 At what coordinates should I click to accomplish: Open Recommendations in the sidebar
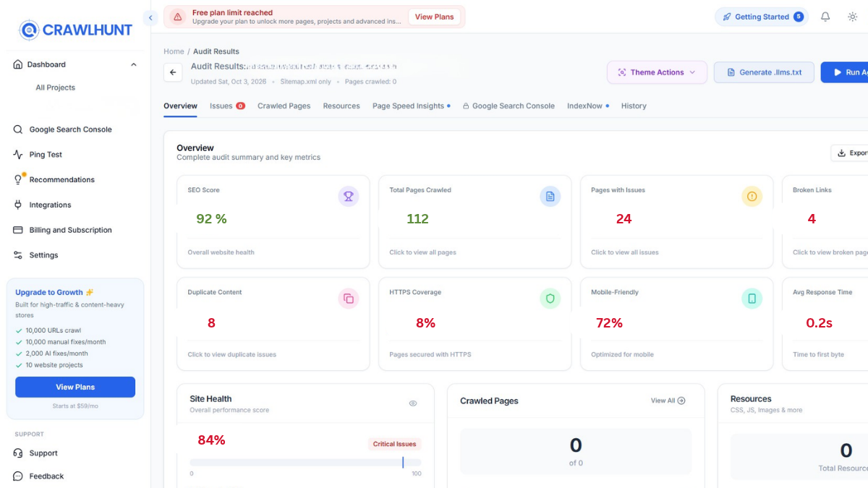pos(62,179)
